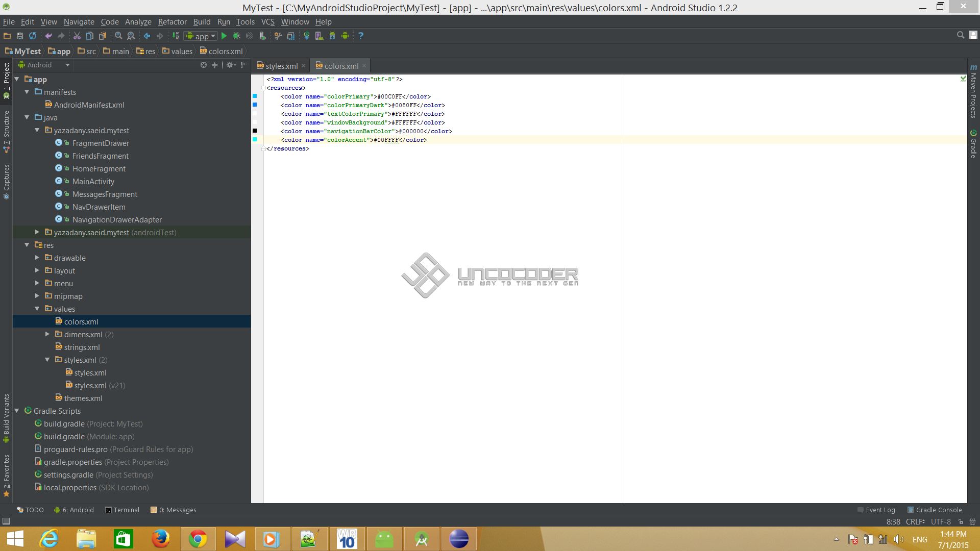Toggle the Build Variants side panel
This screenshot has width=980, height=551.
pyautogui.click(x=6, y=418)
